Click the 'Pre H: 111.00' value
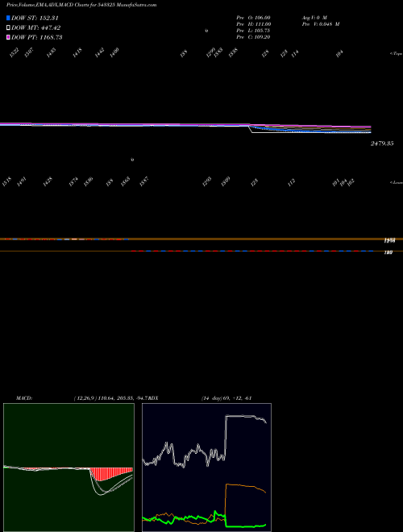This screenshot has width=403, height=532. point(253,24)
